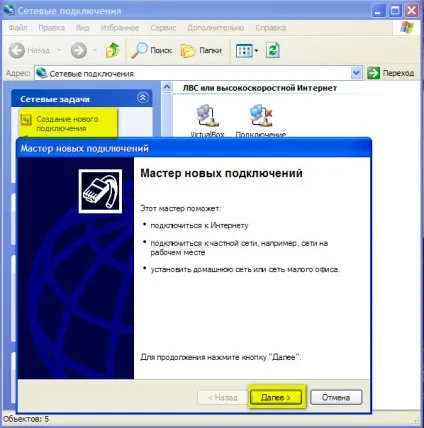The height and width of the screenshot is (428, 424).
Task: Click the new connection wizard icon in tasks
Action: click(x=26, y=120)
